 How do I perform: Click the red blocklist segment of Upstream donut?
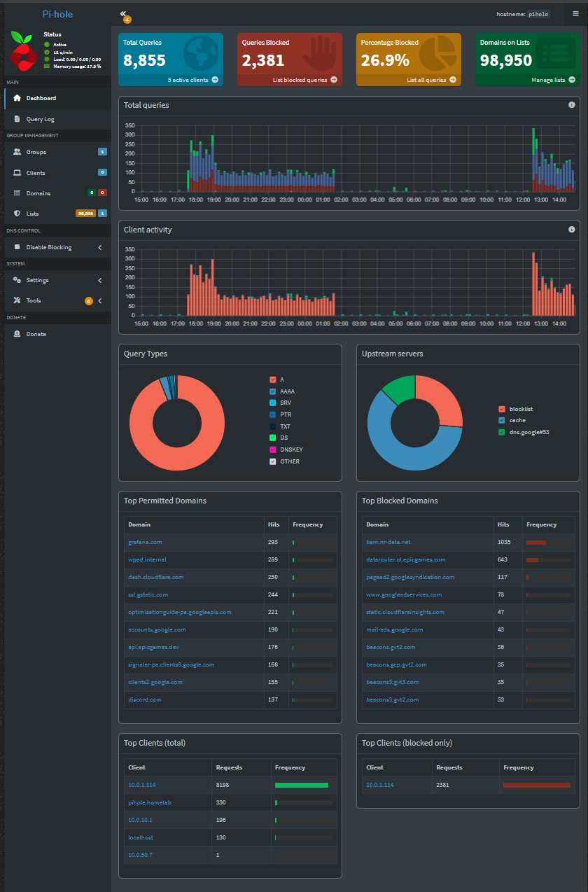click(x=441, y=399)
